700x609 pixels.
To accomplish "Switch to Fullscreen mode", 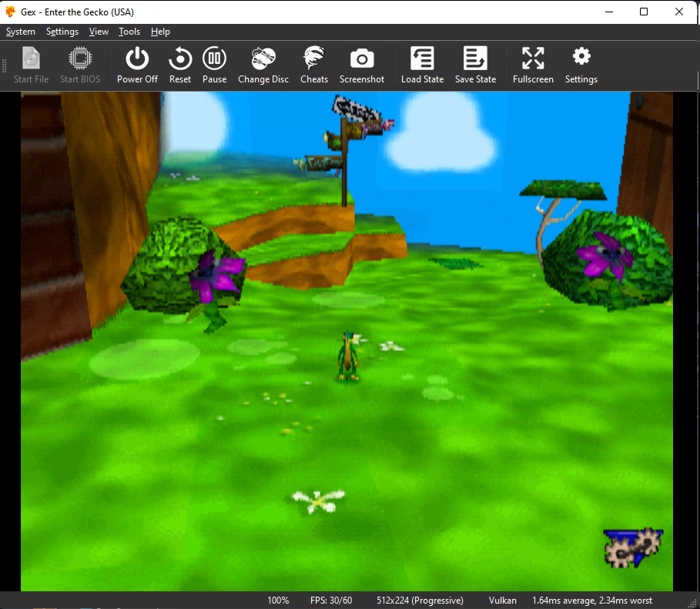I will pyautogui.click(x=533, y=65).
